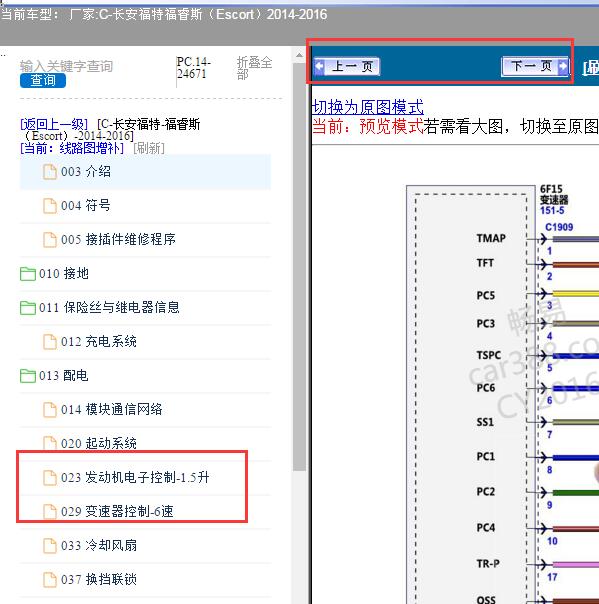This screenshot has width=599, height=604.
Task: Open 029 变速器控制-6速 document
Action: coord(145,511)
